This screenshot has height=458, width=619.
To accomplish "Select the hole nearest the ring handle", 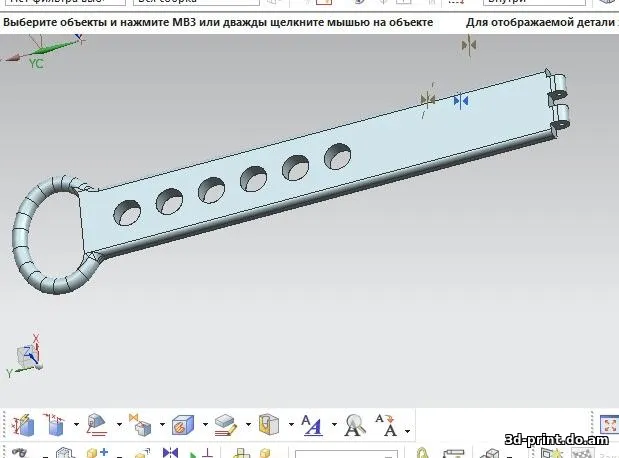I will pyautogui.click(x=127, y=213).
